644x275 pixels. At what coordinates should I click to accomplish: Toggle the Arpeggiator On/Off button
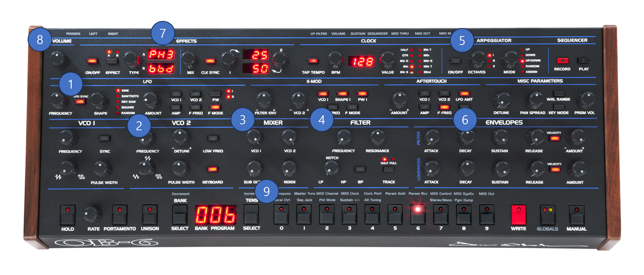(455, 61)
